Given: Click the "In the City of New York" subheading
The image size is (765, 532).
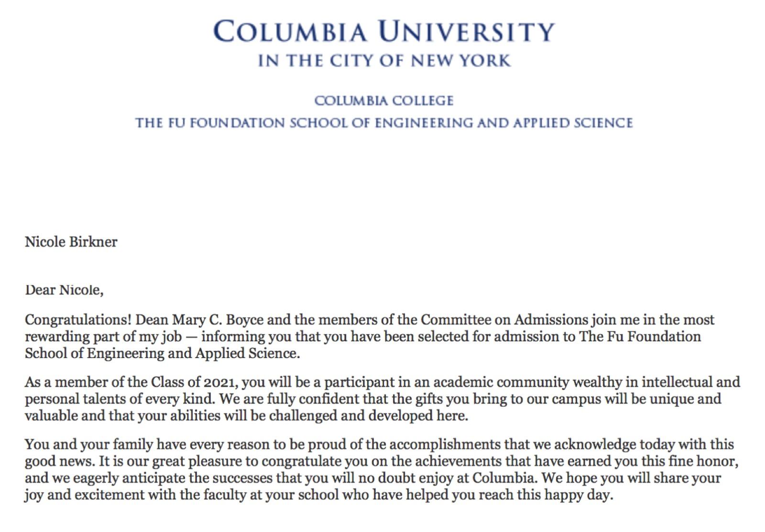Looking at the screenshot, I should point(384,61).
